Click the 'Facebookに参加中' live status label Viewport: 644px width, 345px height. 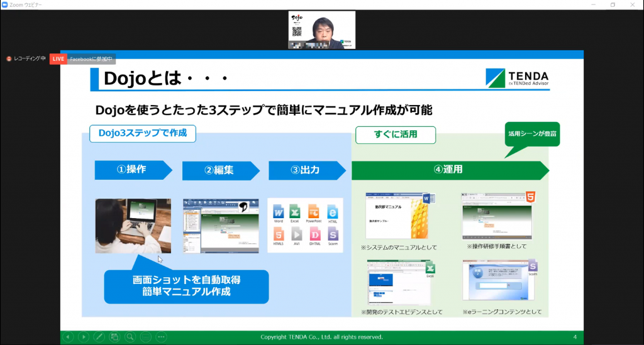click(x=91, y=59)
